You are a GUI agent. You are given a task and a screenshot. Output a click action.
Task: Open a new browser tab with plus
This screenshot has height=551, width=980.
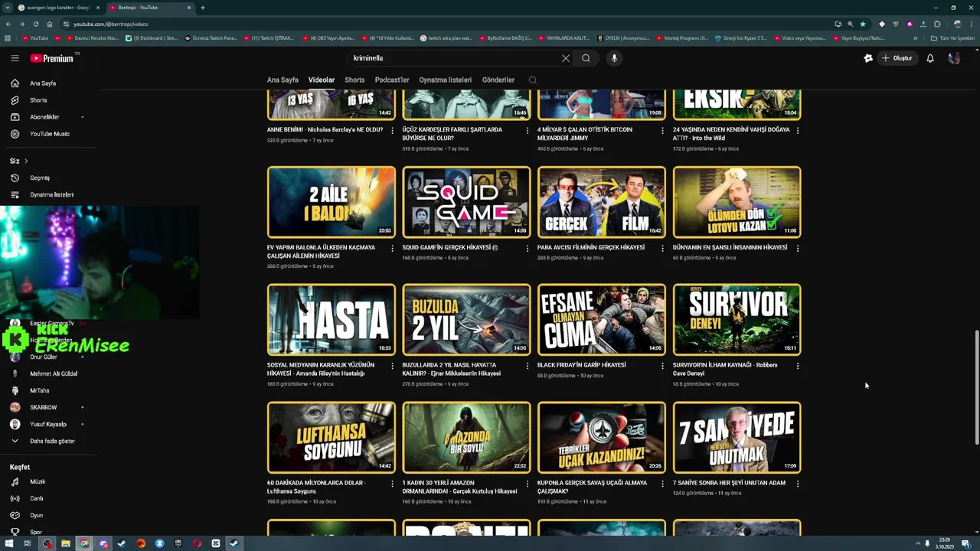202,8
